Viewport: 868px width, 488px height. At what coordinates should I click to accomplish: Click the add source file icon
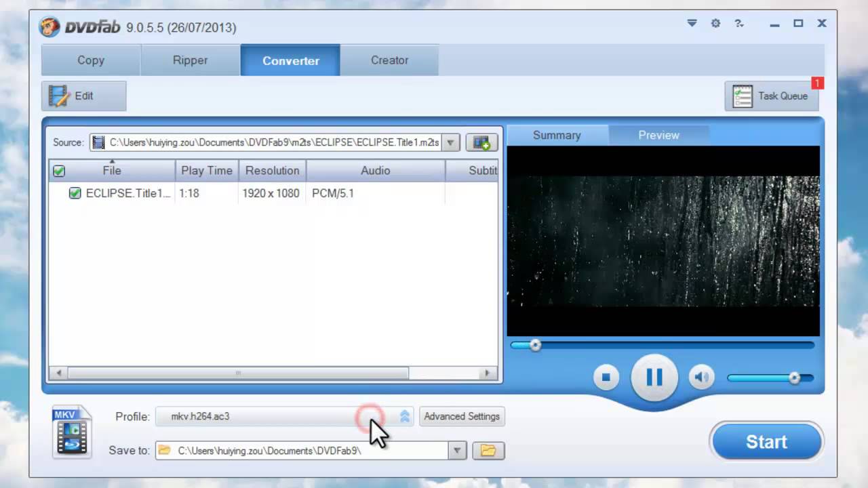(481, 142)
